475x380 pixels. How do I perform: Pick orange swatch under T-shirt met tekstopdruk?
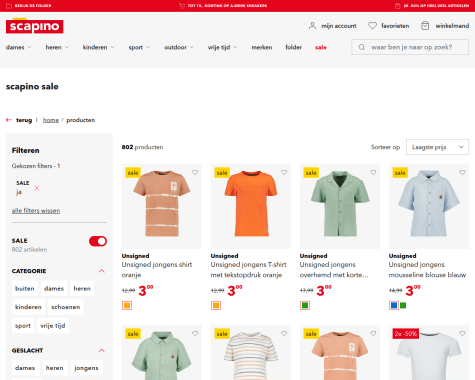pos(216,305)
